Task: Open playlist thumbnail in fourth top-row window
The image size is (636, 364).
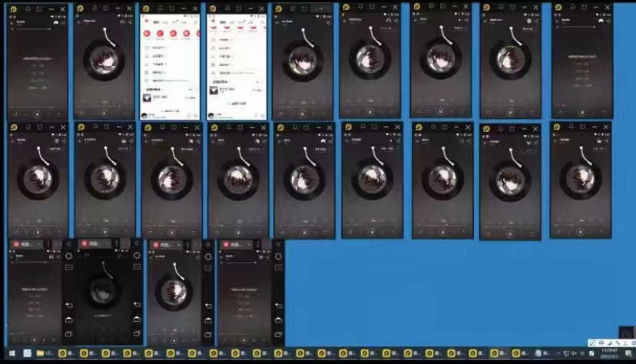Action: pyautogui.click(x=214, y=91)
